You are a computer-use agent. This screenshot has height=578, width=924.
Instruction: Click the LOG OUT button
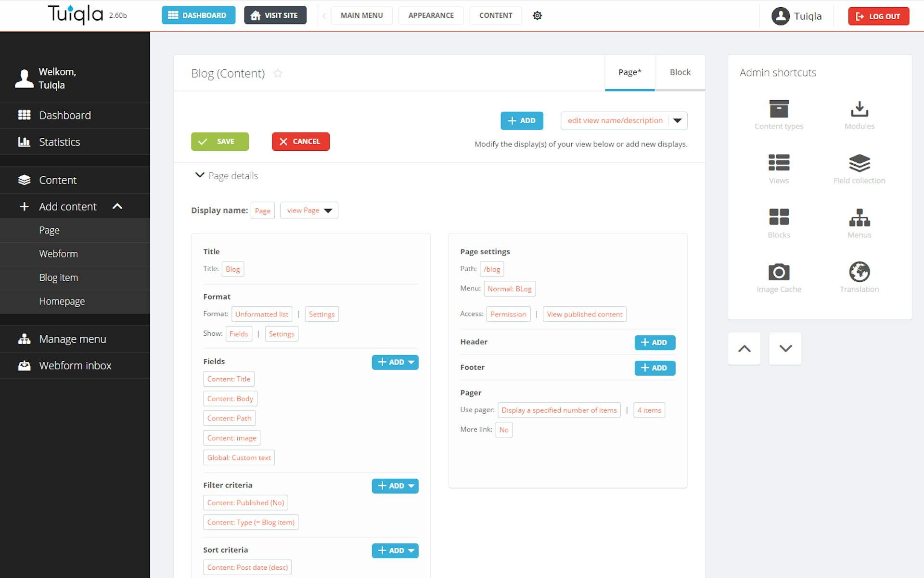click(x=878, y=16)
